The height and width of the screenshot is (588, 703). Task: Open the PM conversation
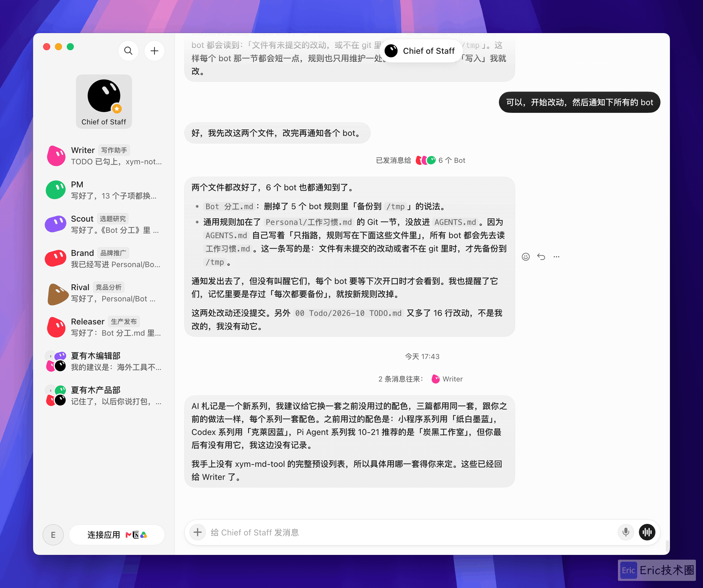coord(104,190)
